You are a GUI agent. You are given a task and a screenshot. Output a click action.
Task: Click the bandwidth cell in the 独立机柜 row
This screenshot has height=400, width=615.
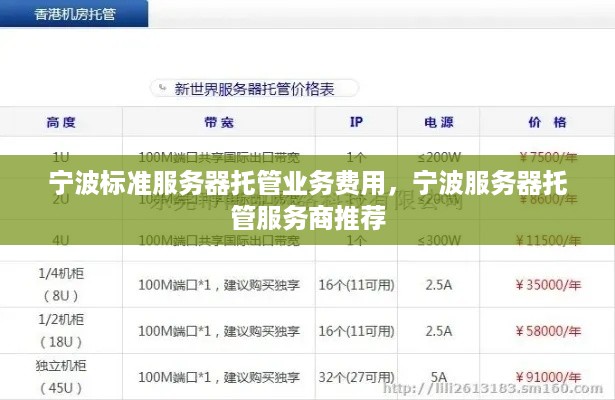coord(219,377)
